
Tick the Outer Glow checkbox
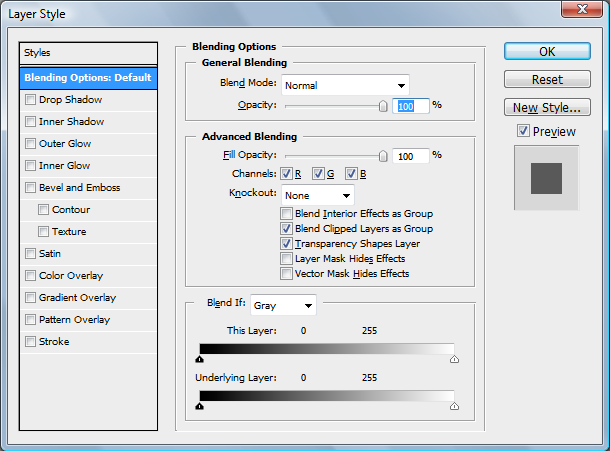point(30,144)
